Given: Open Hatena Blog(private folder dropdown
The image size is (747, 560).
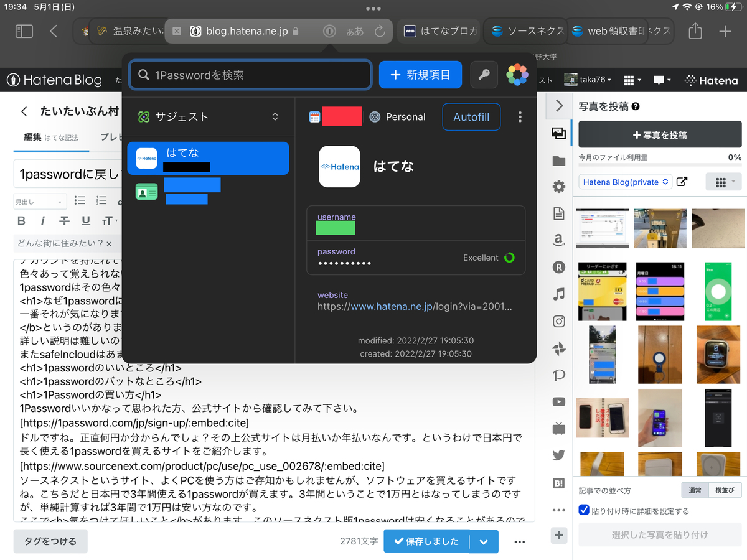Looking at the screenshot, I should tap(625, 182).
